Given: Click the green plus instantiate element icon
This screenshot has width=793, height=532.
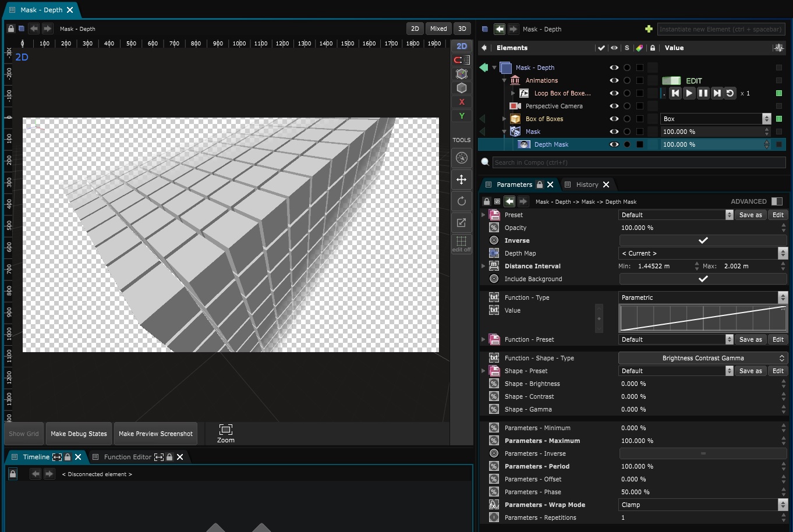Looking at the screenshot, I should [649, 29].
